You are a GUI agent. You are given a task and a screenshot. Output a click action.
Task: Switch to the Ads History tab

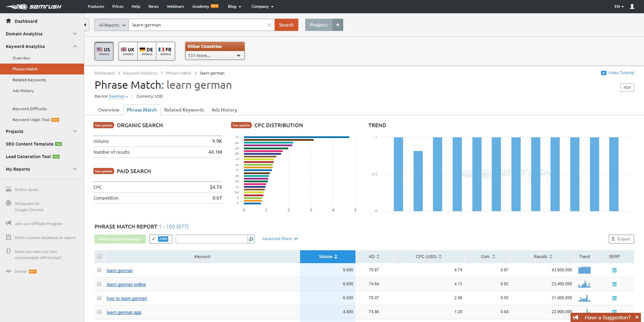click(x=224, y=110)
